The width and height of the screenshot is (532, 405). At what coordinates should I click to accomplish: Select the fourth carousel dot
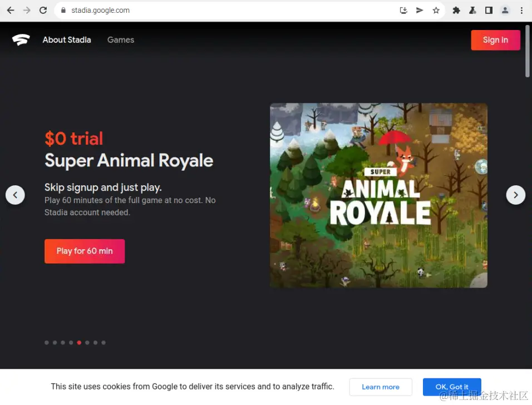71,343
